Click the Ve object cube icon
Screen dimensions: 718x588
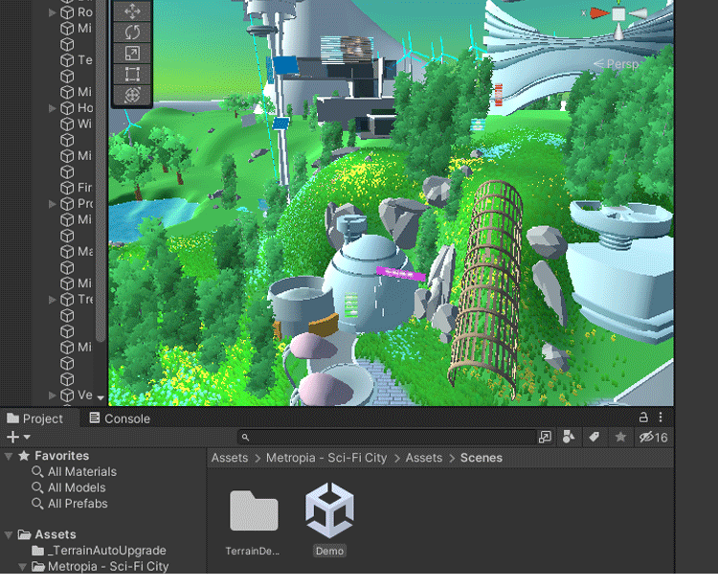(67, 396)
